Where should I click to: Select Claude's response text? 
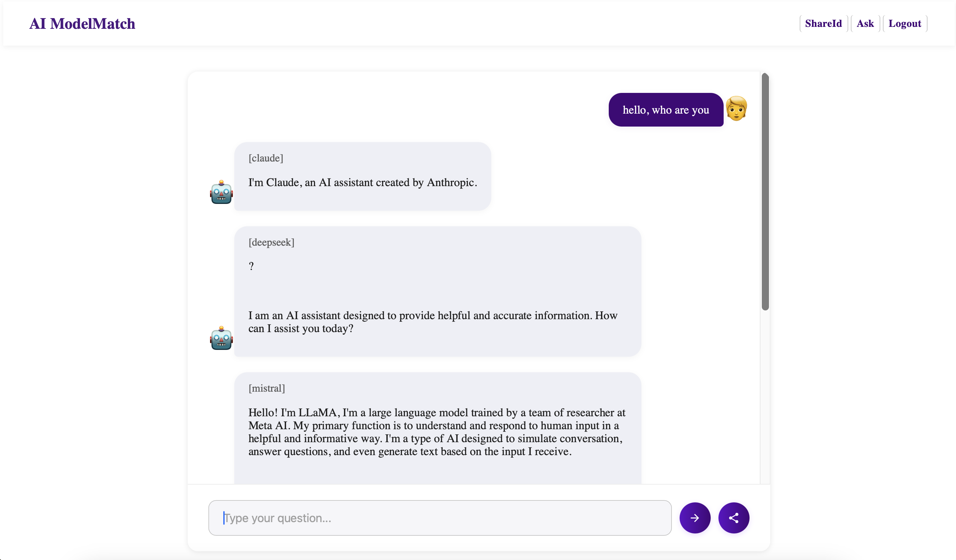click(x=363, y=183)
